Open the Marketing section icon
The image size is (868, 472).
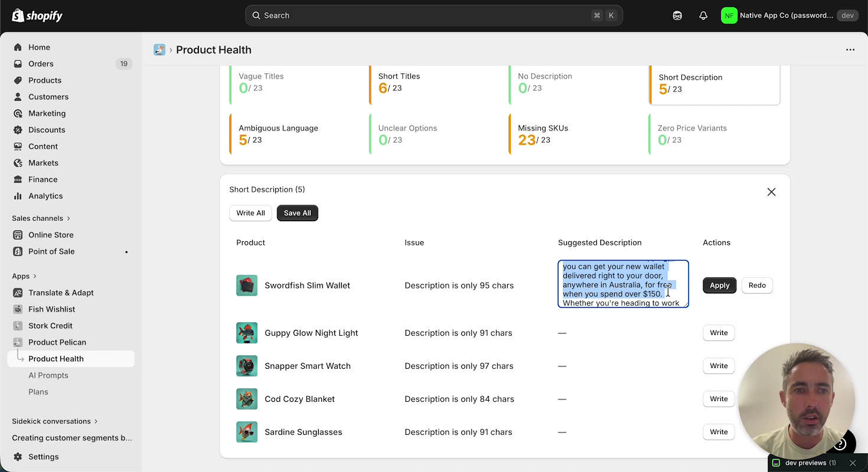point(18,113)
